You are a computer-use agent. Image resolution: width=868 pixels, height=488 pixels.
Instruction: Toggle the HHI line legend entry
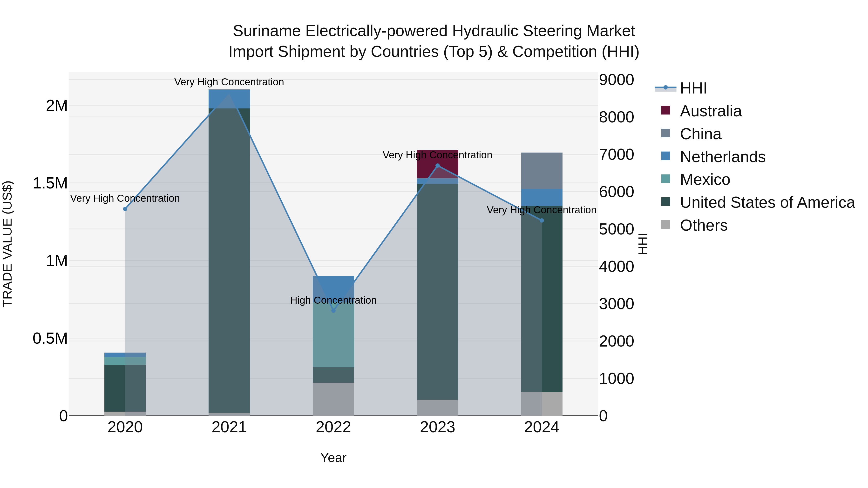click(x=681, y=88)
